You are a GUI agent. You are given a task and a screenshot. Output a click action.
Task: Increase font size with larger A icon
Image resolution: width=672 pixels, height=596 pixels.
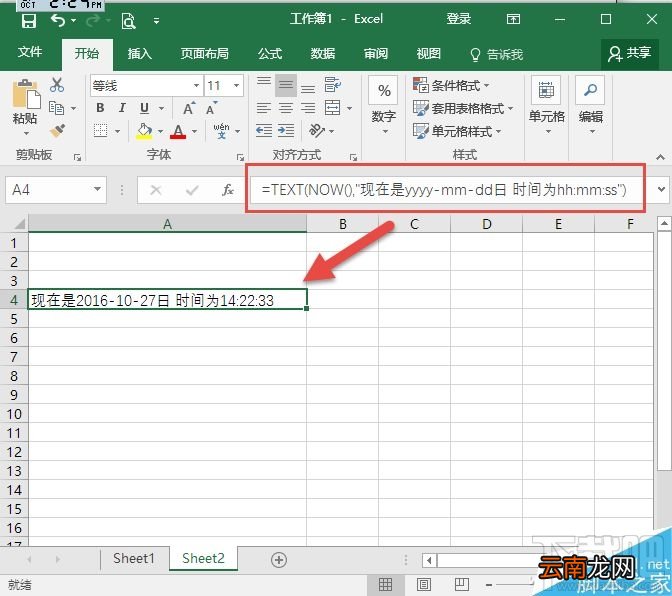[189, 108]
